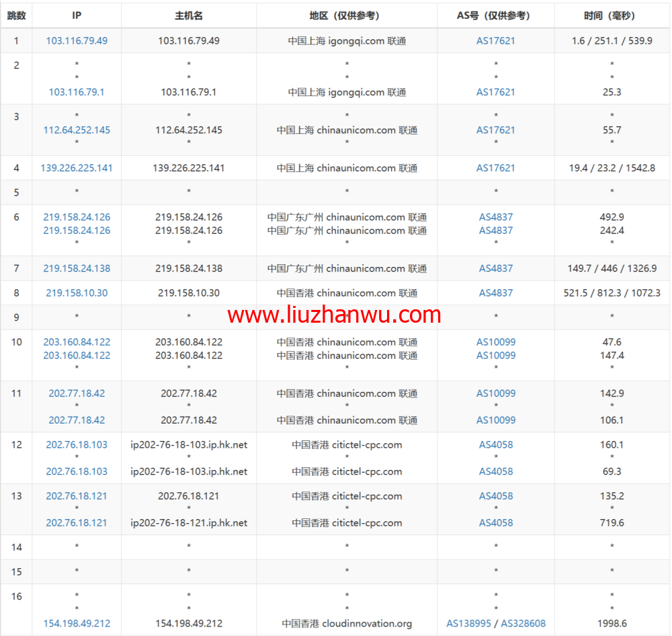
Task: Select black hostname 139.226.225.141
Action: click(x=189, y=168)
